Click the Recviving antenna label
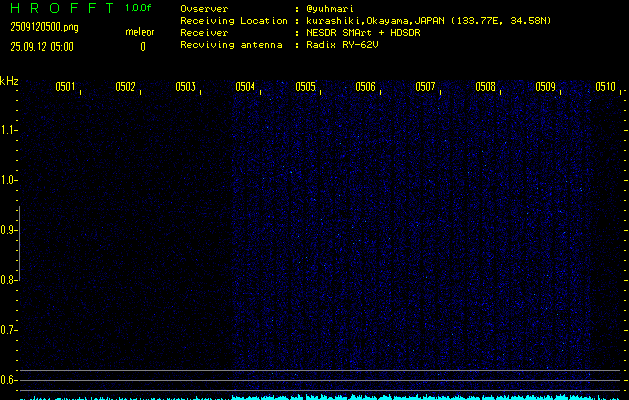 coord(231,45)
